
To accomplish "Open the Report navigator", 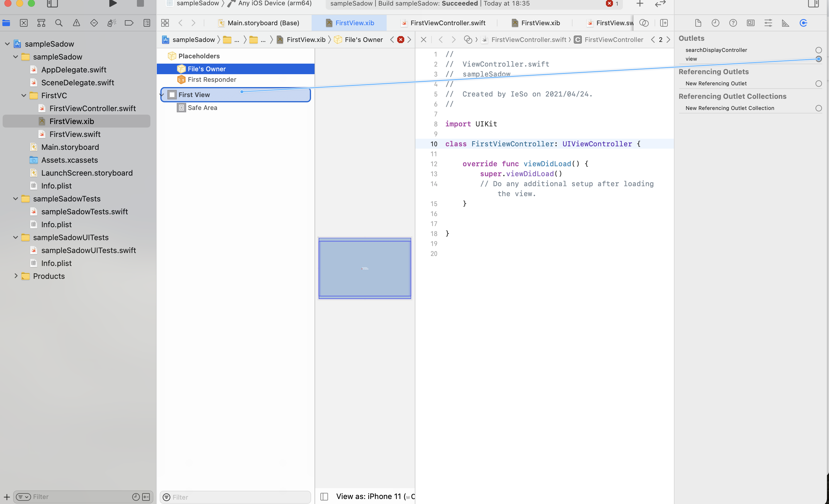I will (147, 23).
